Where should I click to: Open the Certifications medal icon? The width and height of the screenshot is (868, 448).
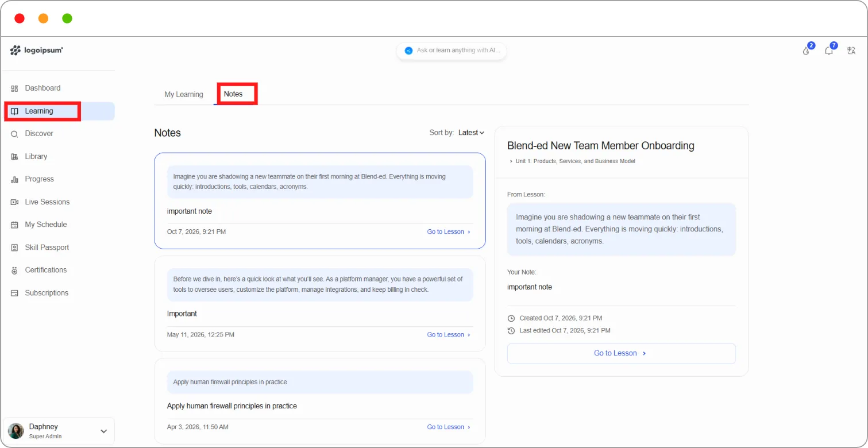15,270
